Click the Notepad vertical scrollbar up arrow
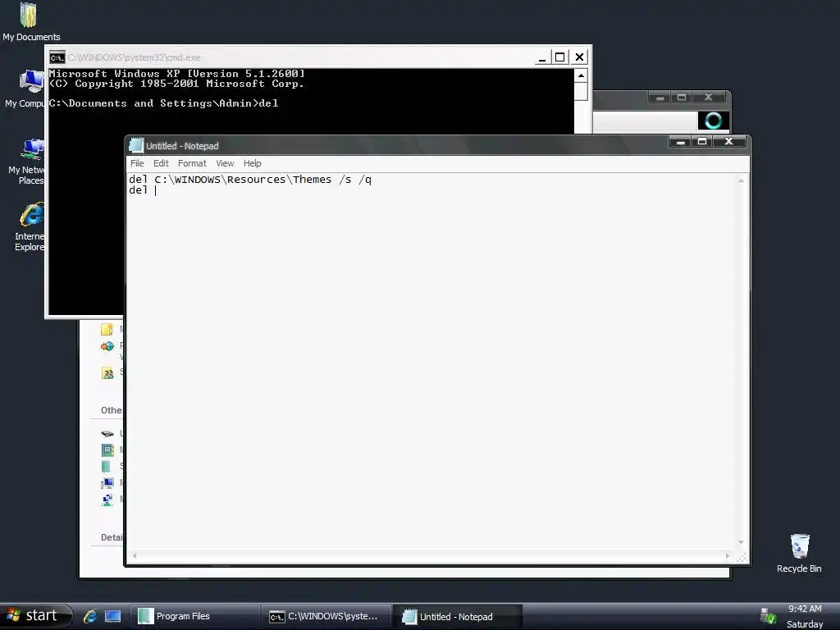This screenshot has height=630, width=840. [742, 181]
